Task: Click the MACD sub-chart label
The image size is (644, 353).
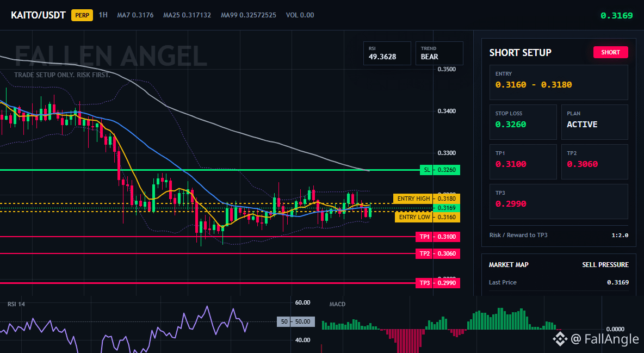Action: pos(337,304)
